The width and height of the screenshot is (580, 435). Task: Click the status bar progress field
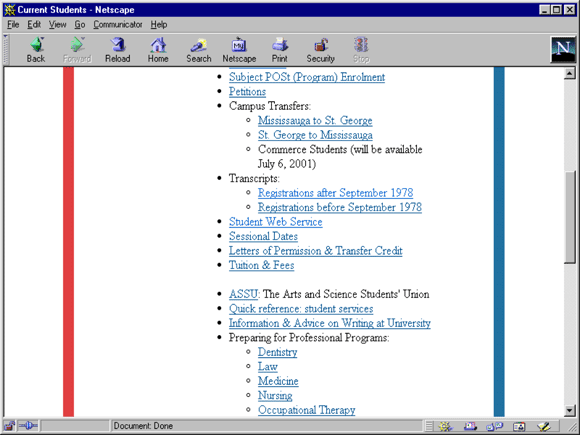tap(75, 426)
